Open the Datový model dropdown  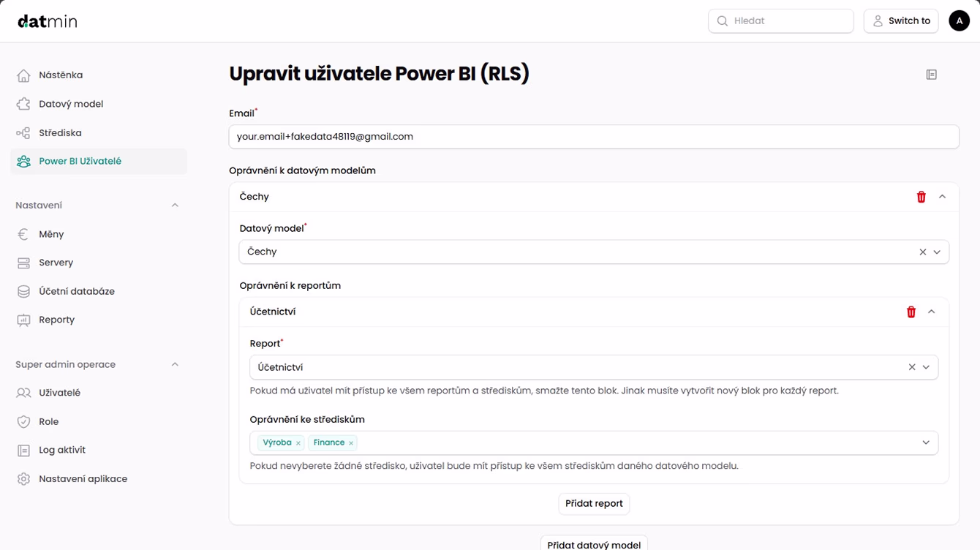point(937,252)
